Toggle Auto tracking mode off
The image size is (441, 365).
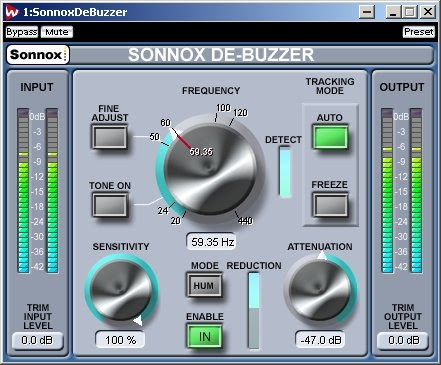330,136
